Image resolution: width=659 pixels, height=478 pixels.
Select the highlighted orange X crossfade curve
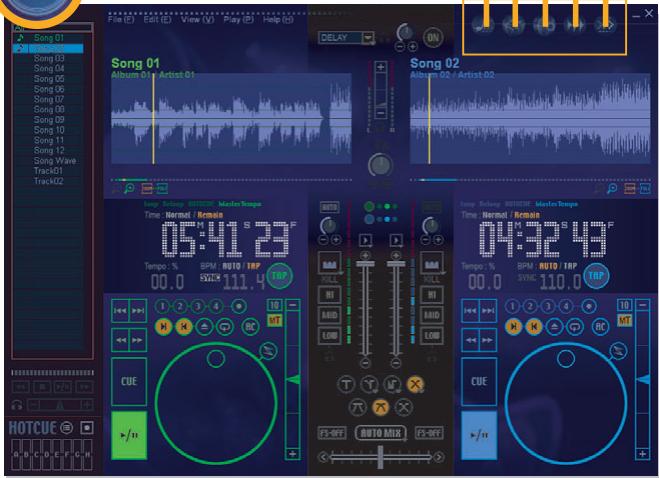pos(415,384)
